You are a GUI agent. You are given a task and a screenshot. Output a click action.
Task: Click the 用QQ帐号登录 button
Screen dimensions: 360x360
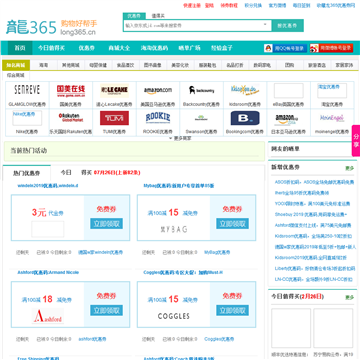285,48
